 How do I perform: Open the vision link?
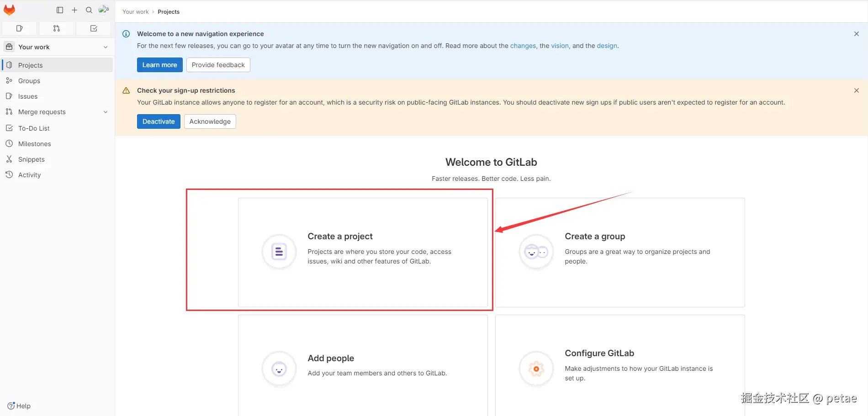click(x=560, y=46)
